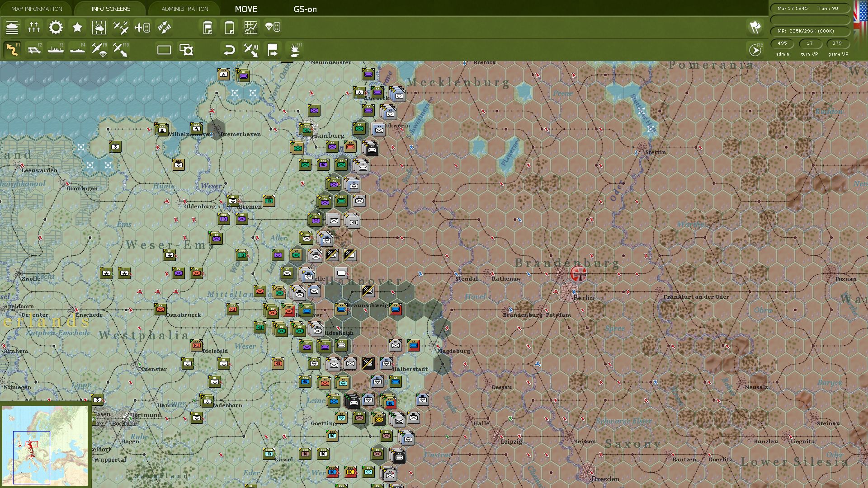The width and height of the screenshot is (868, 488).
Task: Click the Muenster city label
Action: [x=153, y=369]
